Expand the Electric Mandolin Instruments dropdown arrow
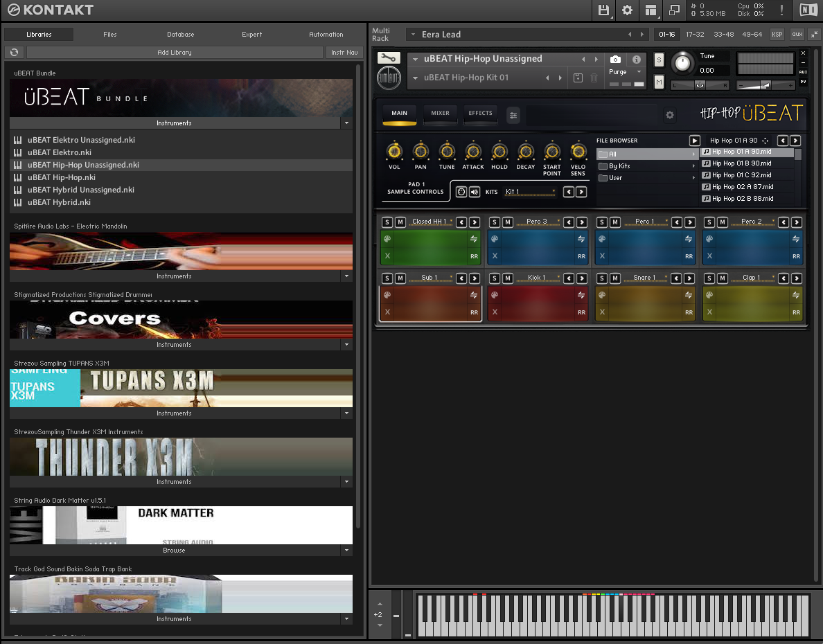This screenshot has width=823, height=644. (346, 276)
